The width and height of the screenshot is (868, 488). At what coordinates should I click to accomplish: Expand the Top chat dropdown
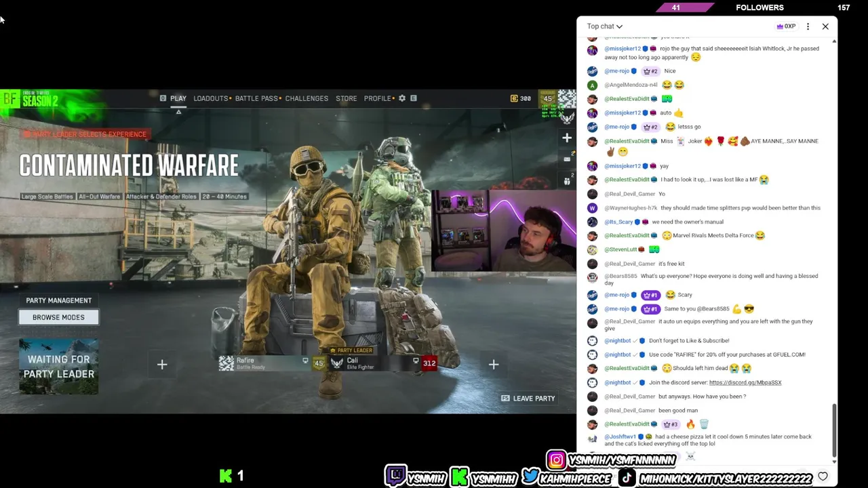click(x=605, y=26)
